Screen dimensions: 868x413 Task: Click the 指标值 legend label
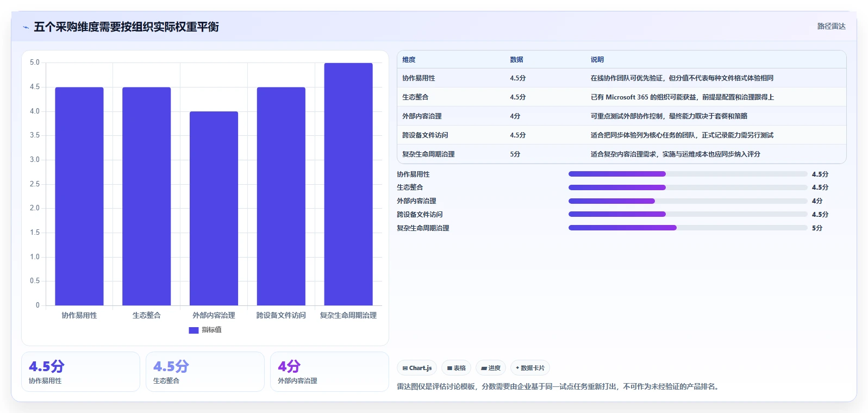tap(211, 330)
